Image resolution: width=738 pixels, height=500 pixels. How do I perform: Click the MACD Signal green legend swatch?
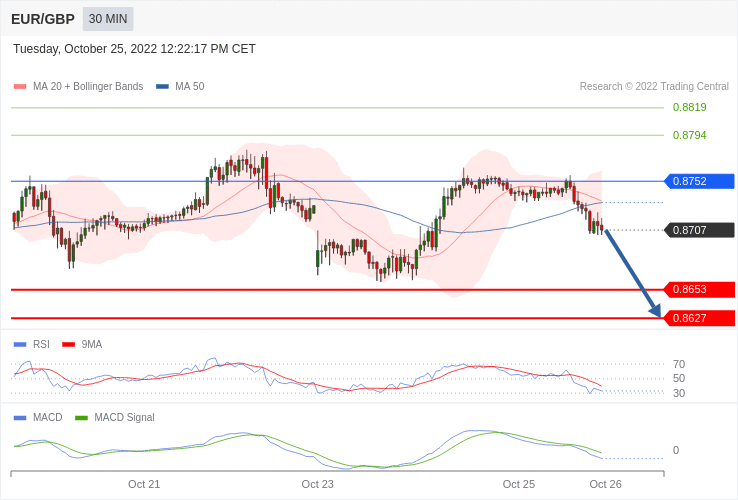(x=81, y=418)
